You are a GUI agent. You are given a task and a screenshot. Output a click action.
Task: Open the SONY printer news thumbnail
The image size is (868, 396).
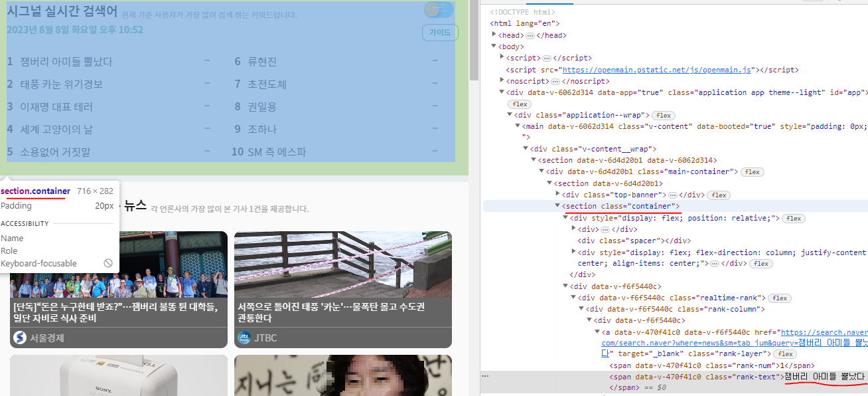[x=119, y=375]
